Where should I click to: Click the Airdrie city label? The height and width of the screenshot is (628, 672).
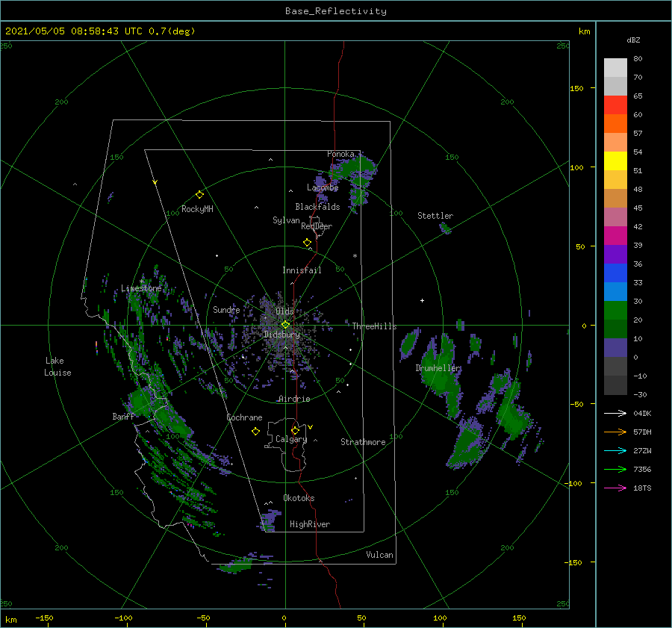pos(294,399)
